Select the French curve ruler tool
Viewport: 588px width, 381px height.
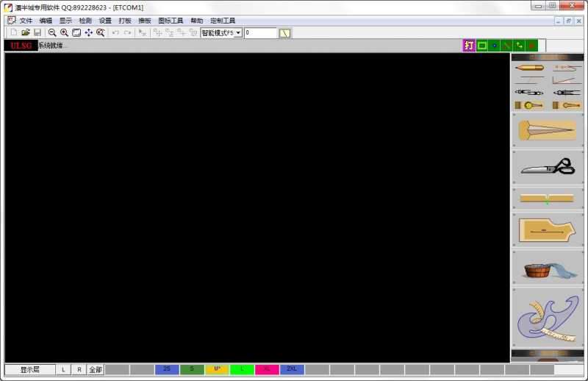(548, 318)
